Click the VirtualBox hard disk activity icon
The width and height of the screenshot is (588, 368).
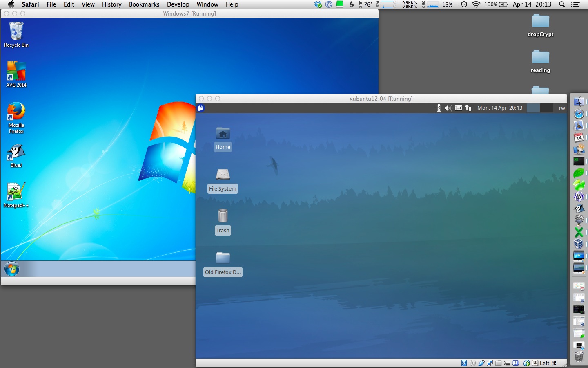(464, 363)
